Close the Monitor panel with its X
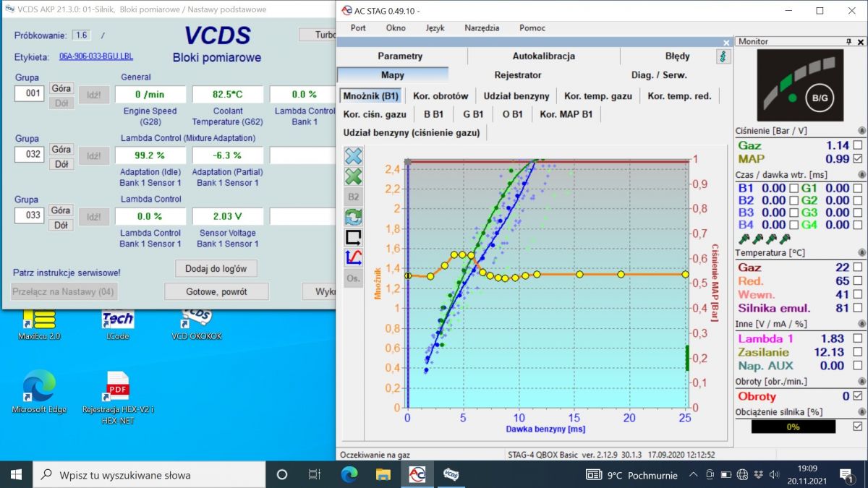This screenshot has height=488, width=868. click(860, 42)
